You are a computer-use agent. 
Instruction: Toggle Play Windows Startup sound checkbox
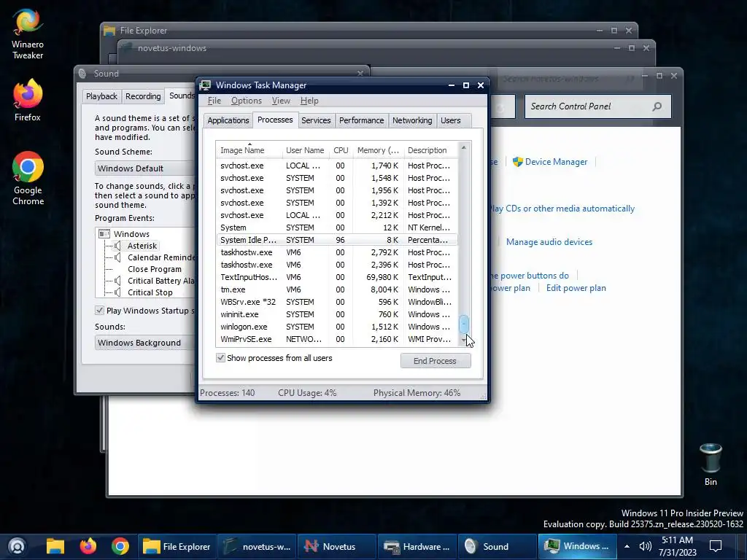click(99, 311)
